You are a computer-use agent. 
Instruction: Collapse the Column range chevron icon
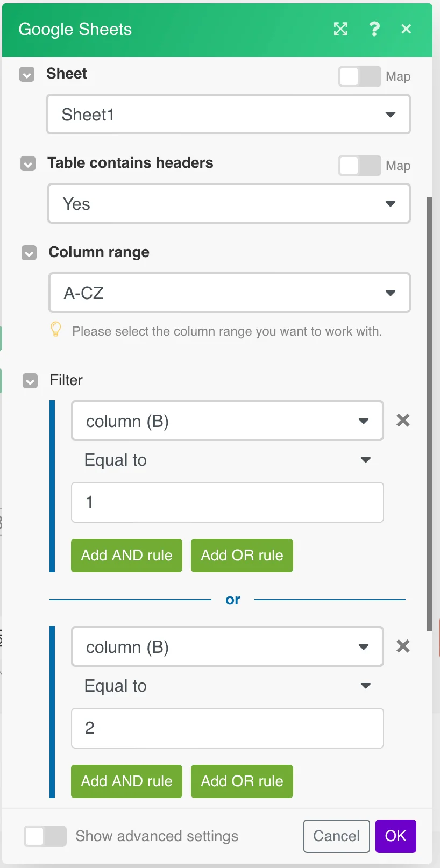point(29,253)
